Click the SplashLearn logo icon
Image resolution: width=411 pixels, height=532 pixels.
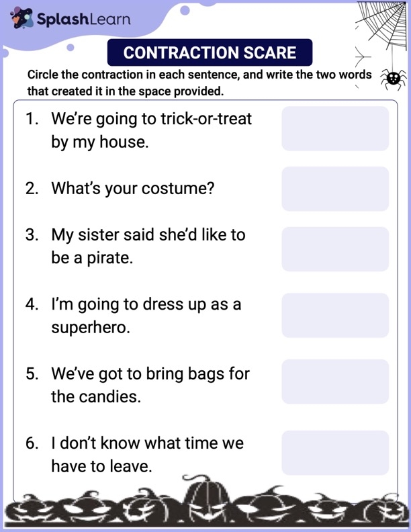22,18
